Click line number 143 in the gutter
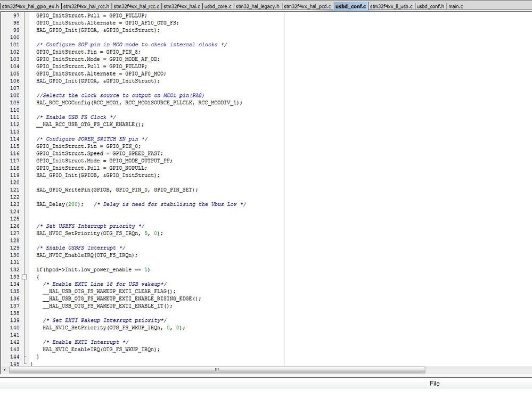532x406 pixels. pyautogui.click(x=14, y=350)
